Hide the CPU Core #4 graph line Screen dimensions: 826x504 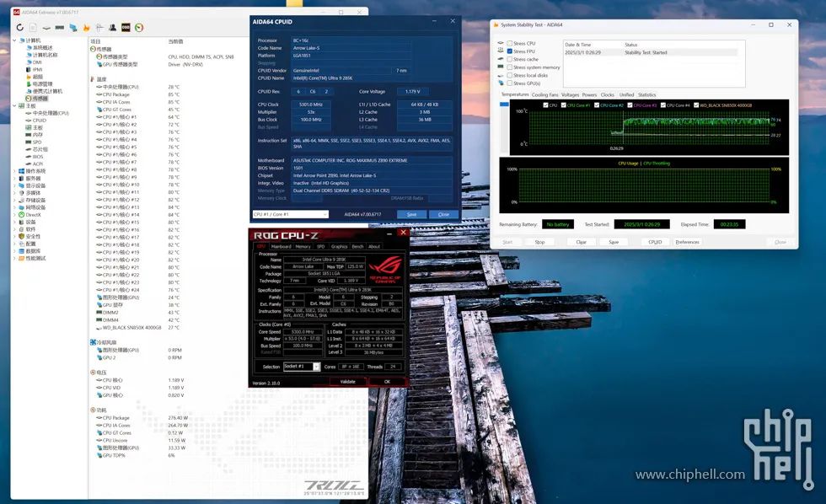(x=663, y=105)
